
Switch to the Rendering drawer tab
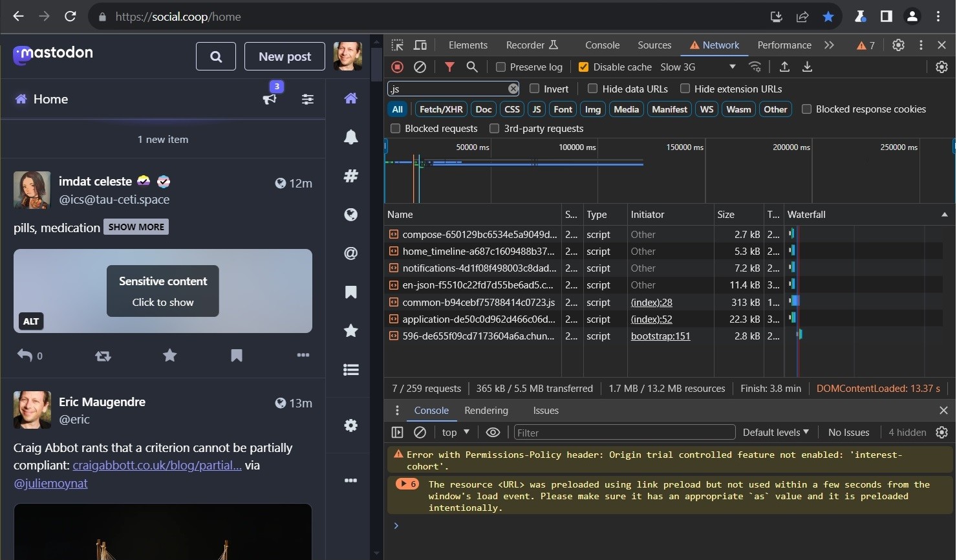tap(486, 411)
